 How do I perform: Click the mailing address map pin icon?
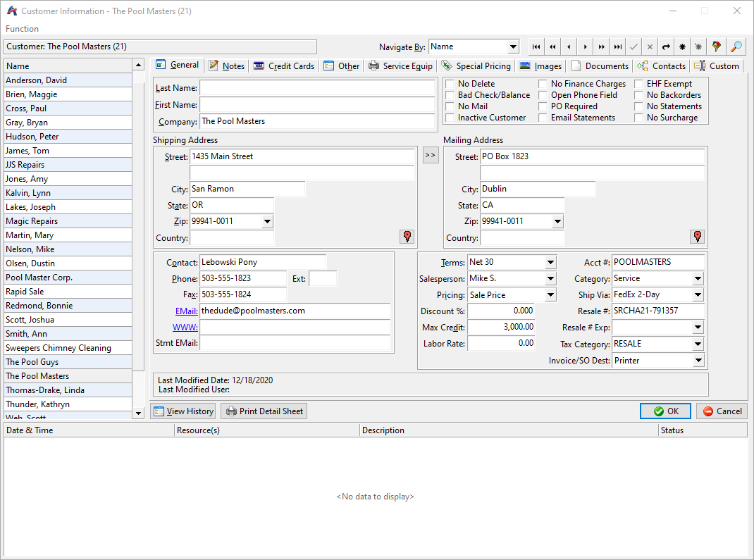pyautogui.click(x=697, y=237)
